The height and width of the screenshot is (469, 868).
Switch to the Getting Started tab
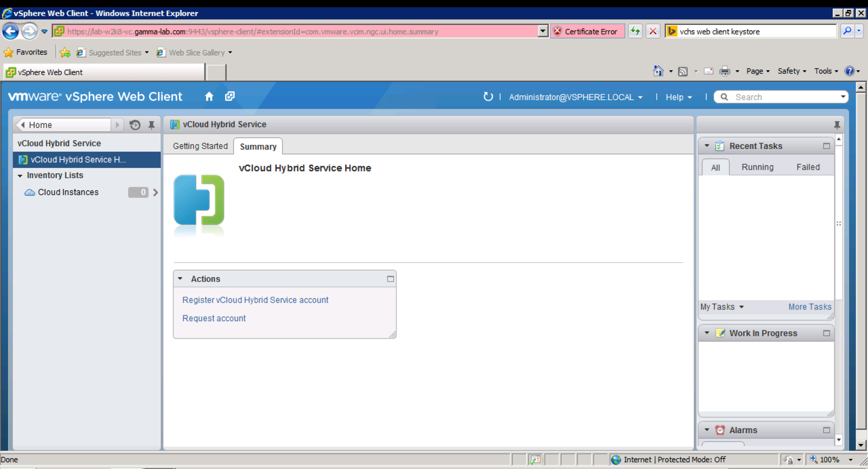(200, 146)
